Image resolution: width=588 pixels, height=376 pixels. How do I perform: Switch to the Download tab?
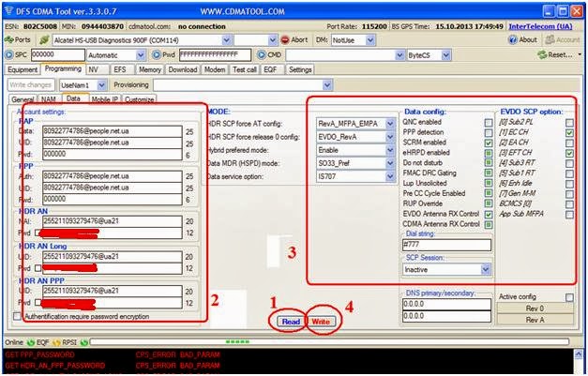183,69
